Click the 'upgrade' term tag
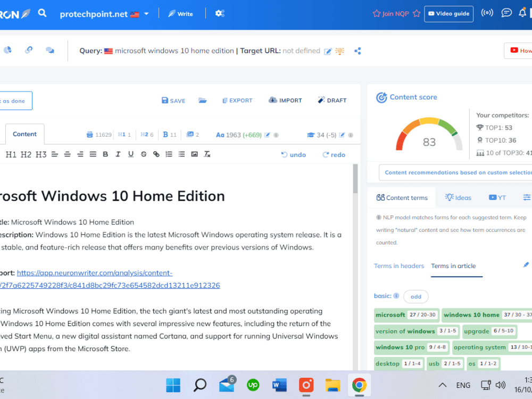Viewport: 532px width, 399px height. [489, 331]
